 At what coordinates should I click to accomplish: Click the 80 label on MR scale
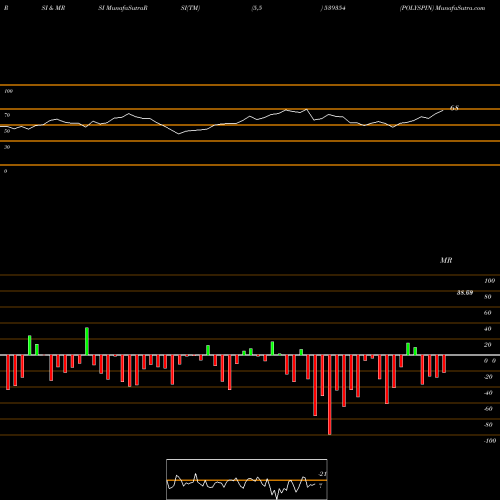(488, 297)
